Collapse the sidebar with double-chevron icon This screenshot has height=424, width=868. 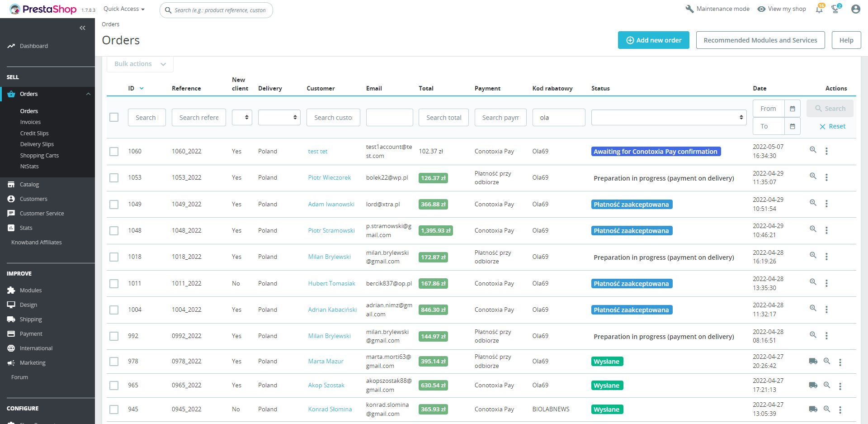82,28
